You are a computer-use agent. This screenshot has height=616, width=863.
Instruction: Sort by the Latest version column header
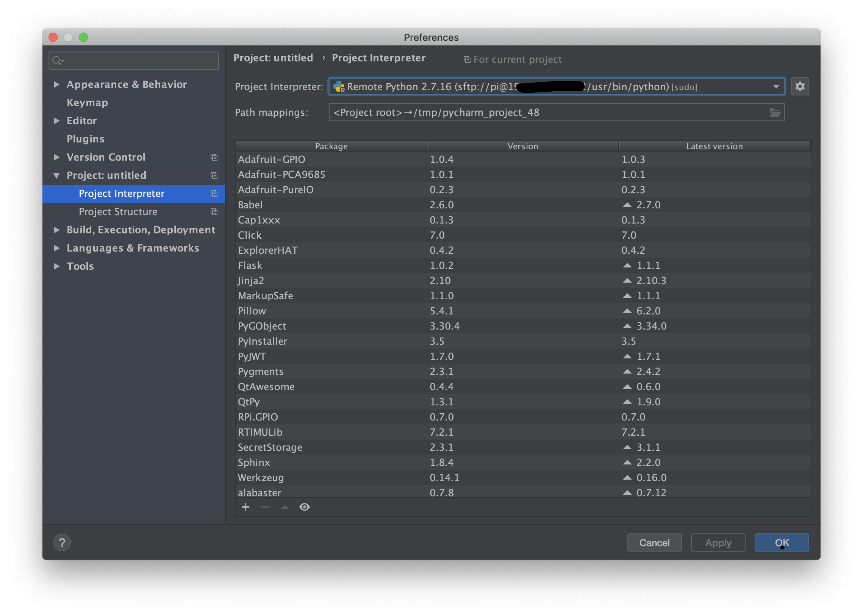pyautogui.click(x=714, y=146)
